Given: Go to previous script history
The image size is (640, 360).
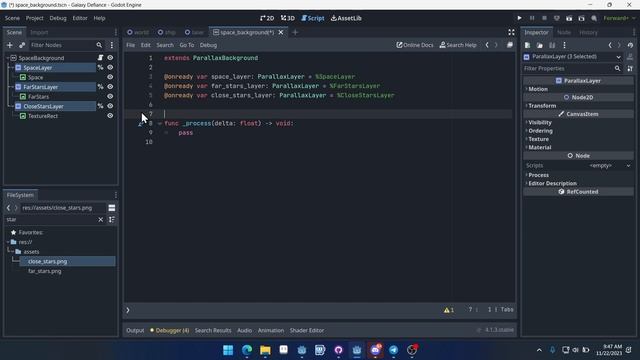Looking at the screenshot, I should (487, 45).
